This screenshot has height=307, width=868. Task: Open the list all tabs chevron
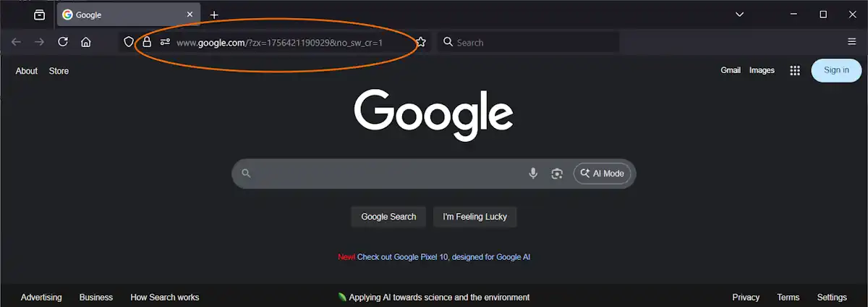point(739,14)
